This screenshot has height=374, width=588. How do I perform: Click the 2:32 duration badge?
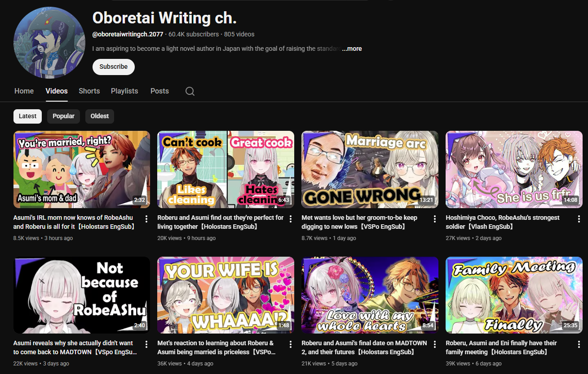point(139,200)
